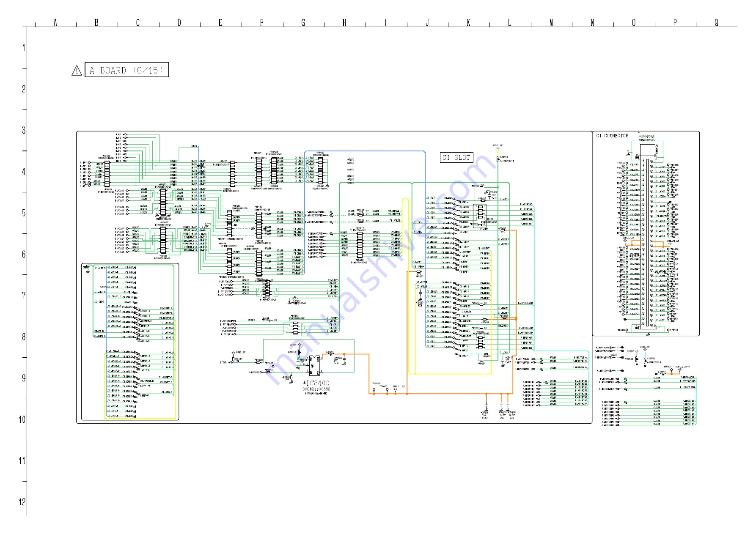
Task: Click grid column letter Q
Action: pos(716,23)
